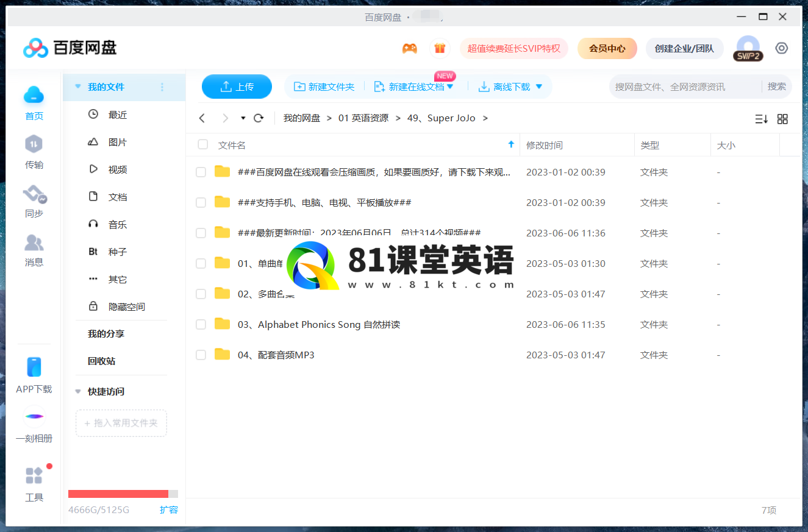
Task: Open 会员中心 button
Action: (607, 48)
